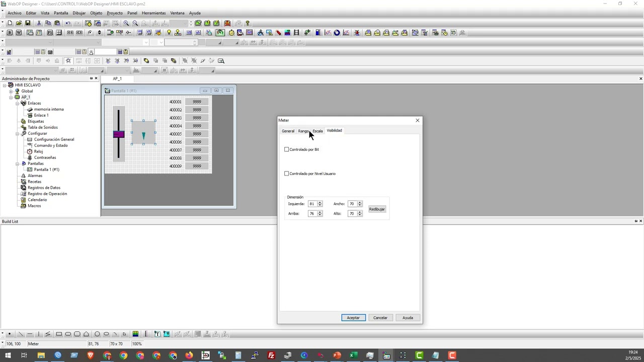Select the Alarmas tree item
The height and width of the screenshot is (362, 644).
[35, 175]
